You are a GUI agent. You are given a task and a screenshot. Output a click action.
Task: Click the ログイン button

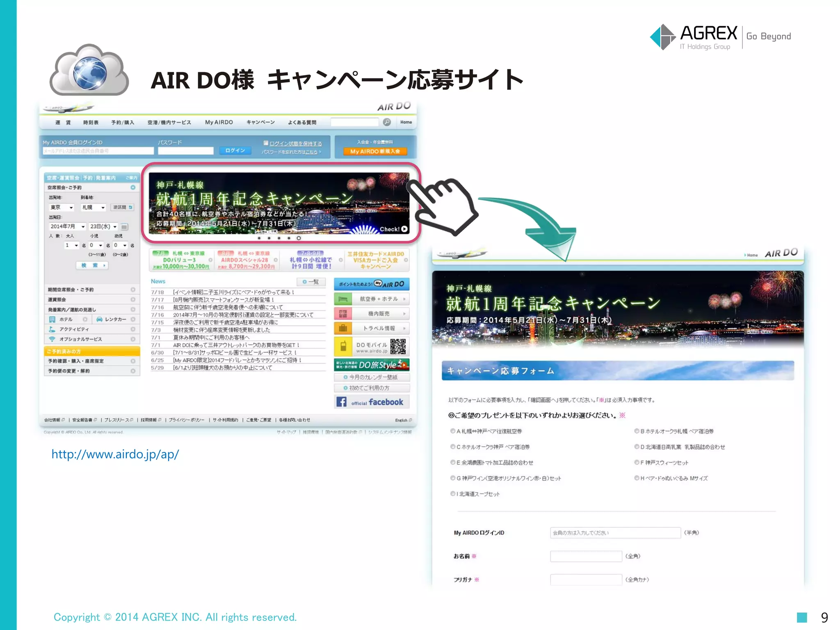(x=235, y=151)
